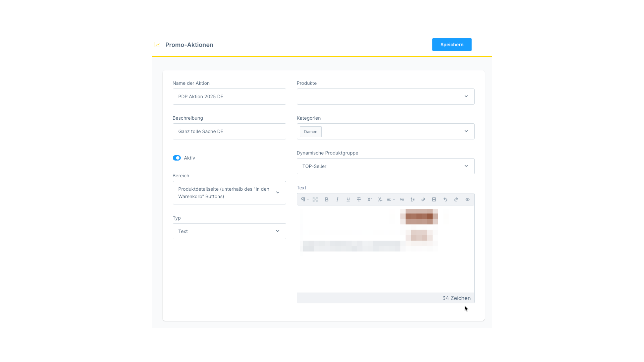Image resolution: width=644 pixels, height=362 pixels.
Task: Undo the last editor change
Action: point(445,199)
